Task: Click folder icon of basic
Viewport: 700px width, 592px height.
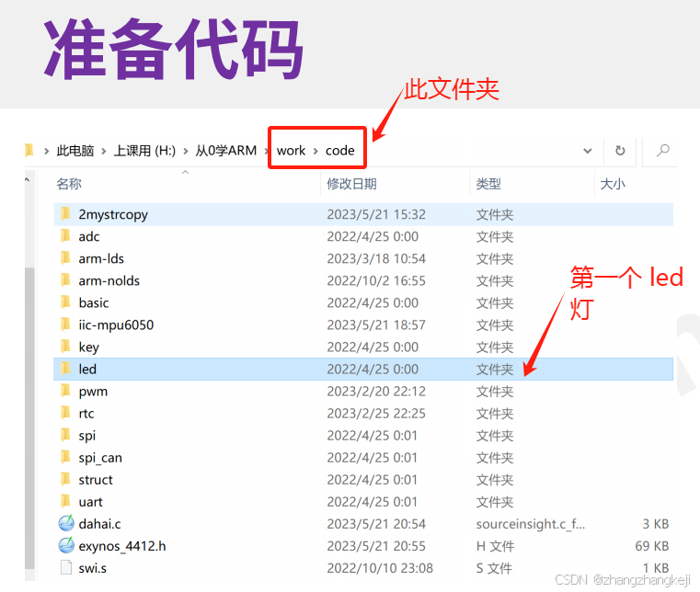Action: (65, 302)
